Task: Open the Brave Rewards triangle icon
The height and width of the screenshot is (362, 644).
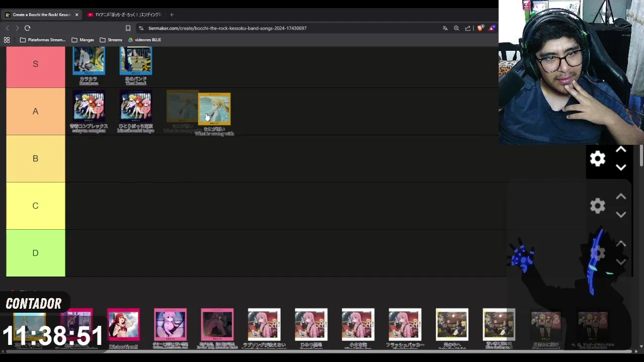Action: click(492, 28)
